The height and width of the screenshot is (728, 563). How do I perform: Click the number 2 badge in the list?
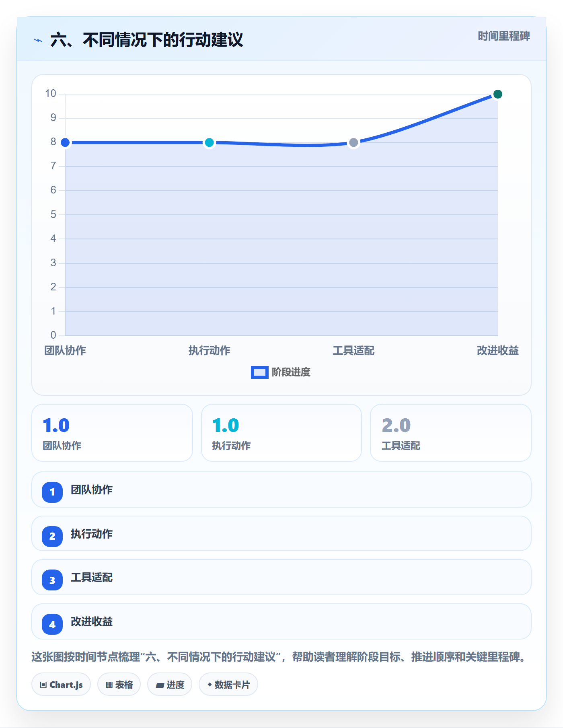[x=52, y=536]
